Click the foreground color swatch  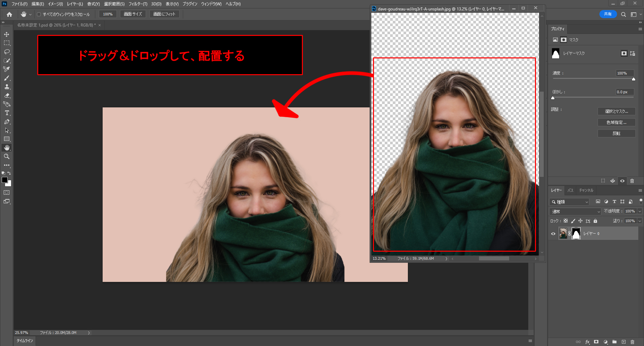point(5,180)
